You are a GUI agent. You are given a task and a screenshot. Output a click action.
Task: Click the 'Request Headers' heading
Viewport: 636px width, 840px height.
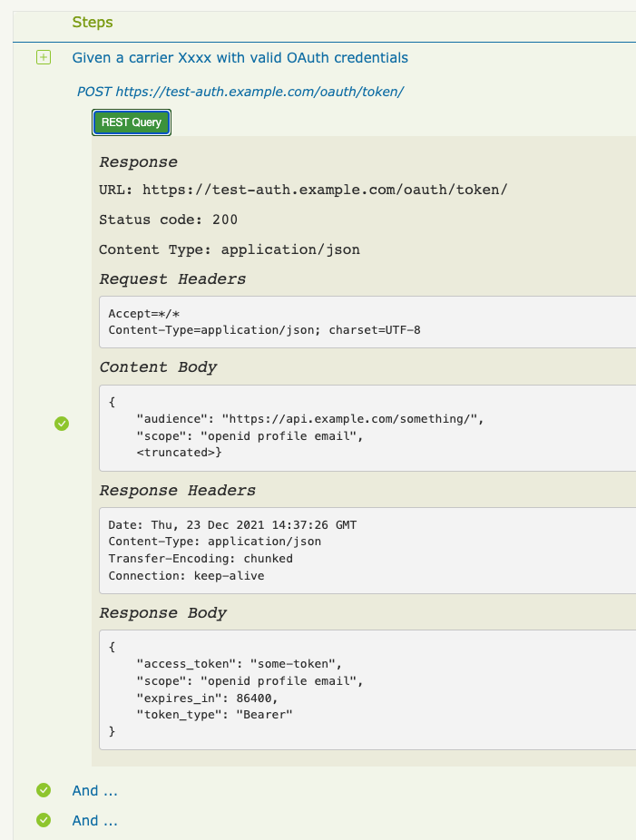click(x=171, y=279)
